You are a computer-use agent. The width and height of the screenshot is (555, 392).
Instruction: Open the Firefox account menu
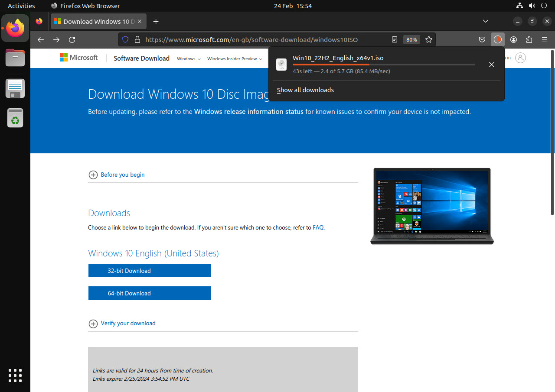coord(513,39)
